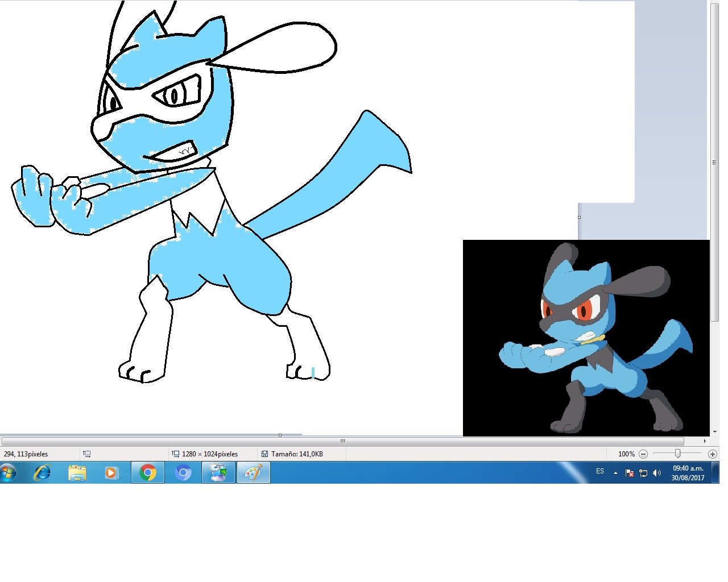Click the canvas bottom-edge resize handle

click(x=280, y=435)
